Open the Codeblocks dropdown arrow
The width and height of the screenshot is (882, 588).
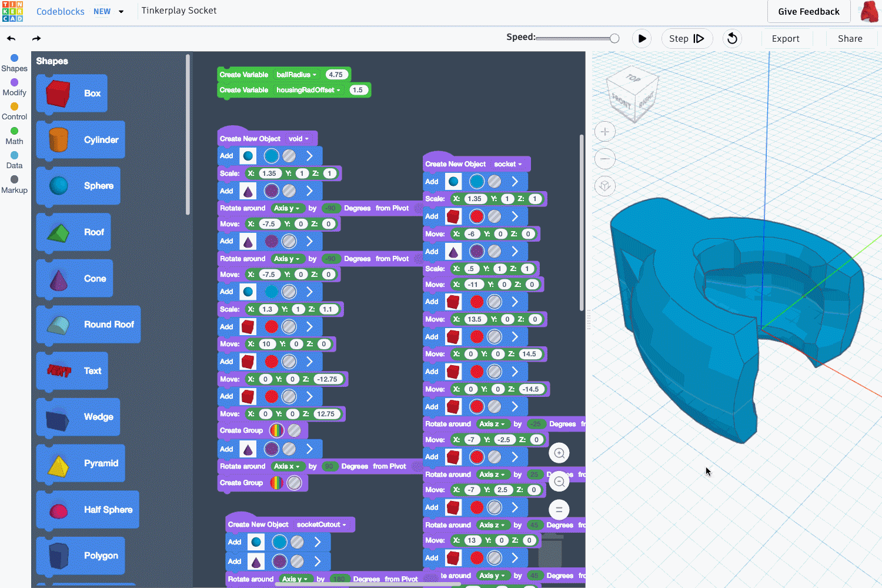click(x=121, y=12)
